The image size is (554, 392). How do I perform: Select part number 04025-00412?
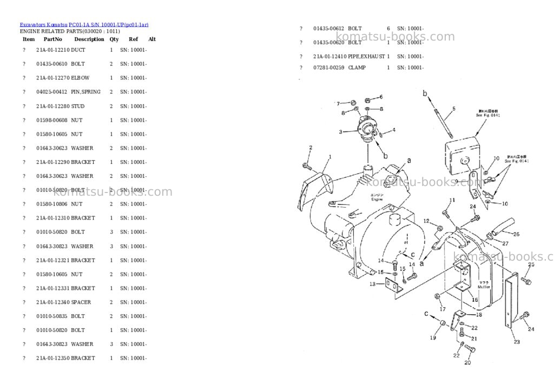52,92
